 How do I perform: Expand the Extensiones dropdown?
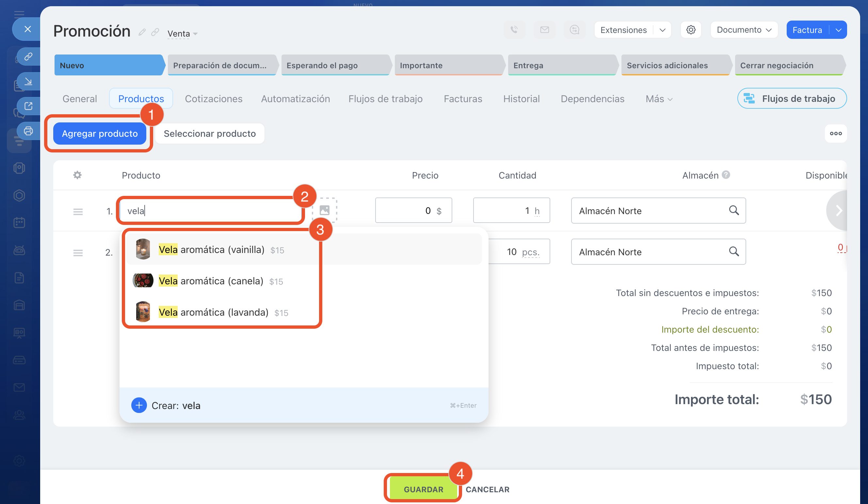click(x=662, y=30)
